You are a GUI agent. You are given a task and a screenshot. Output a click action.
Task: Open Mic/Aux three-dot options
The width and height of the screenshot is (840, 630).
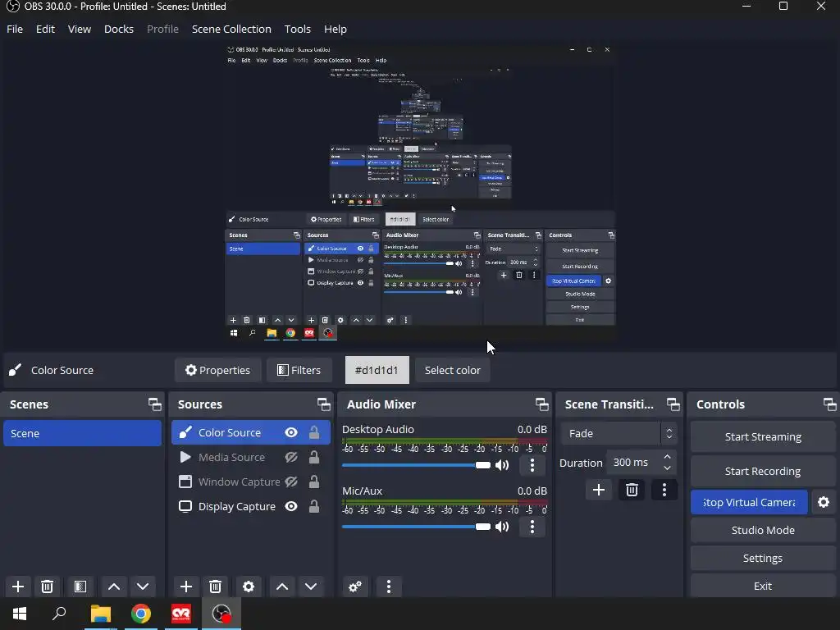pos(532,527)
